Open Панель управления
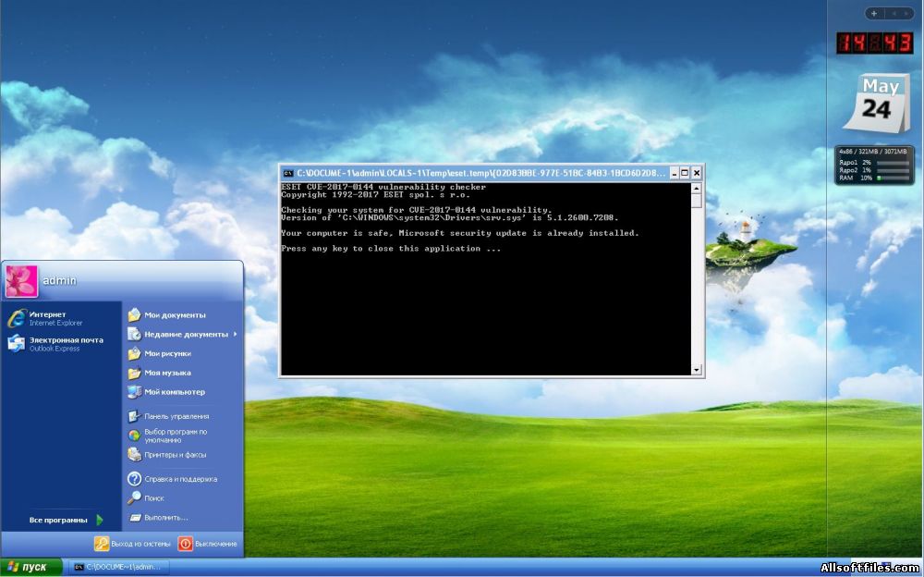Image resolution: width=924 pixels, height=577 pixels. click(x=176, y=416)
